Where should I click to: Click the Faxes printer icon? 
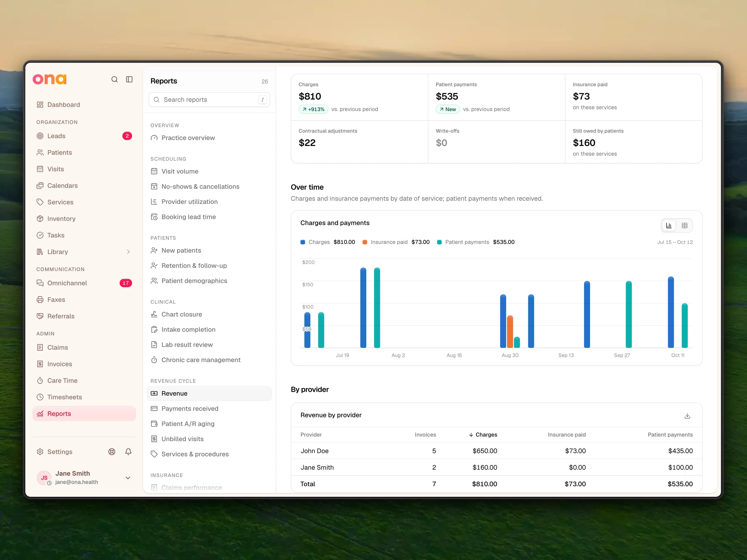click(x=40, y=300)
